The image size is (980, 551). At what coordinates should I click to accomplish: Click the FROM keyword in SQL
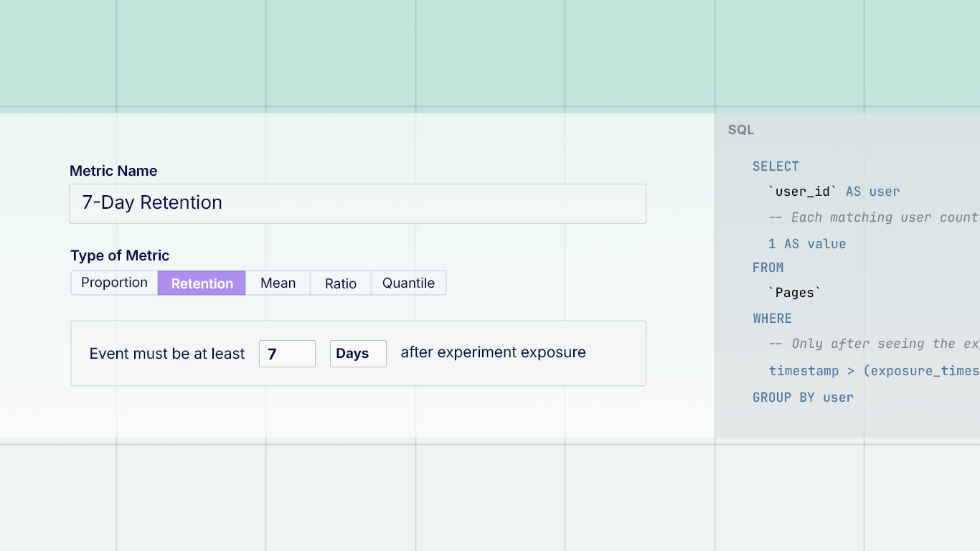[768, 268]
